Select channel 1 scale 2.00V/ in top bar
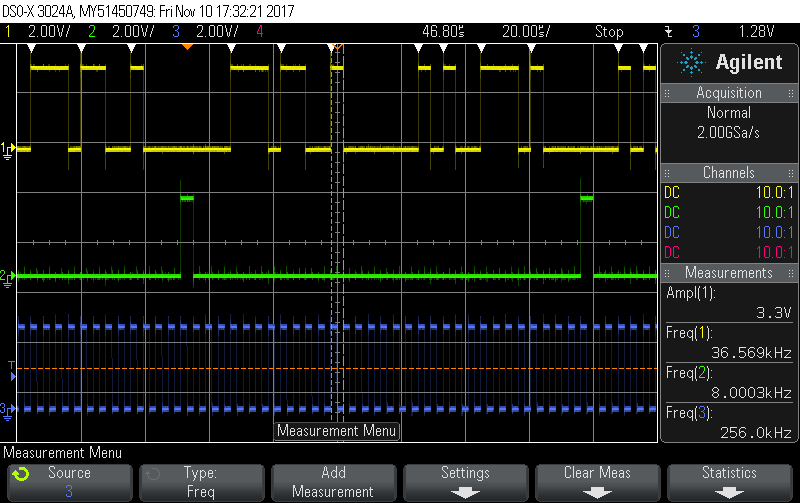 (x=49, y=32)
